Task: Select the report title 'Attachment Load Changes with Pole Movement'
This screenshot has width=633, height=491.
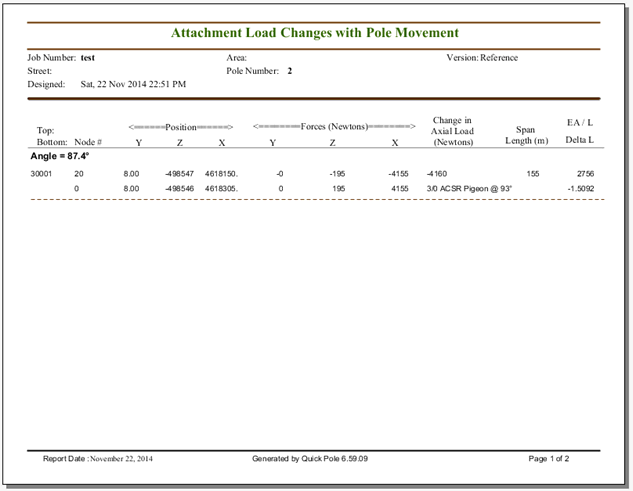Action: coord(315,33)
